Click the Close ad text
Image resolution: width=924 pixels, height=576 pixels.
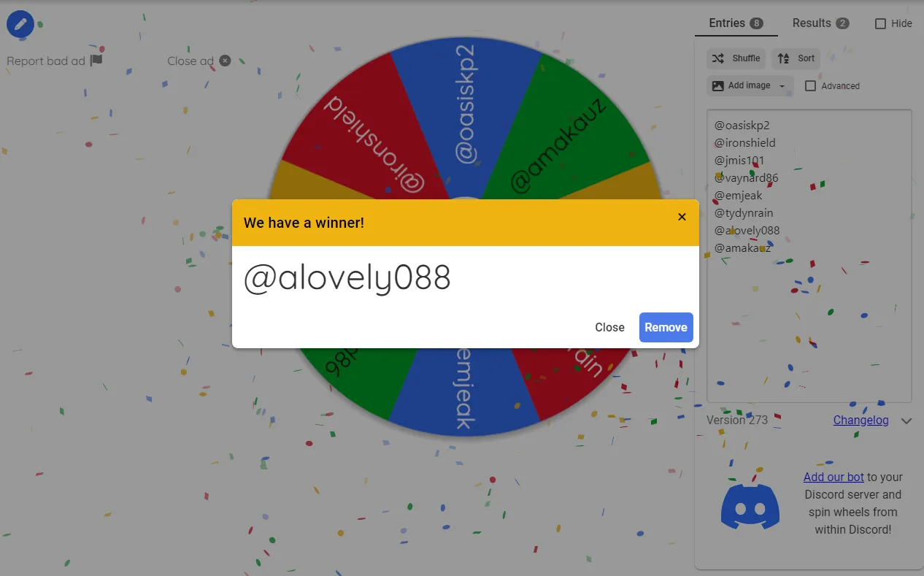pos(190,61)
